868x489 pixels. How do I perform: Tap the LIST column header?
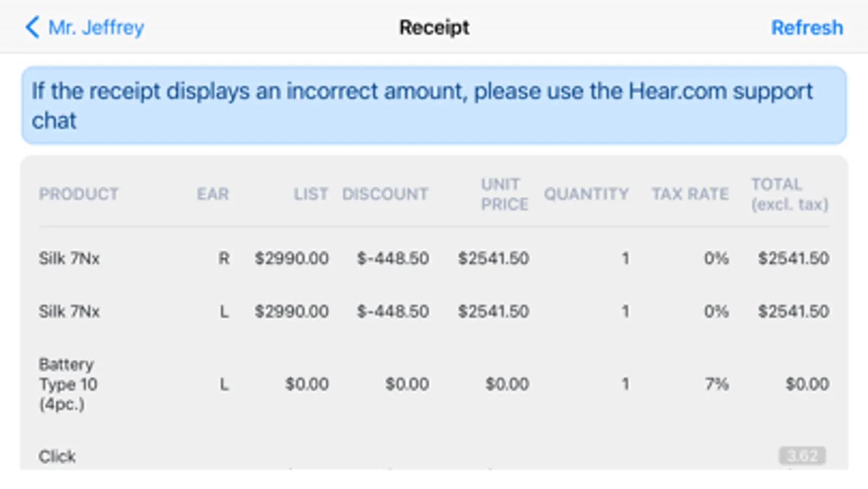point(311,194)
